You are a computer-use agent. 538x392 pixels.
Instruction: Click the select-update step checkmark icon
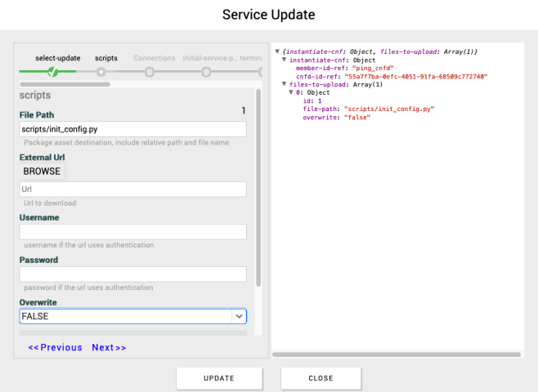point(53,72)
